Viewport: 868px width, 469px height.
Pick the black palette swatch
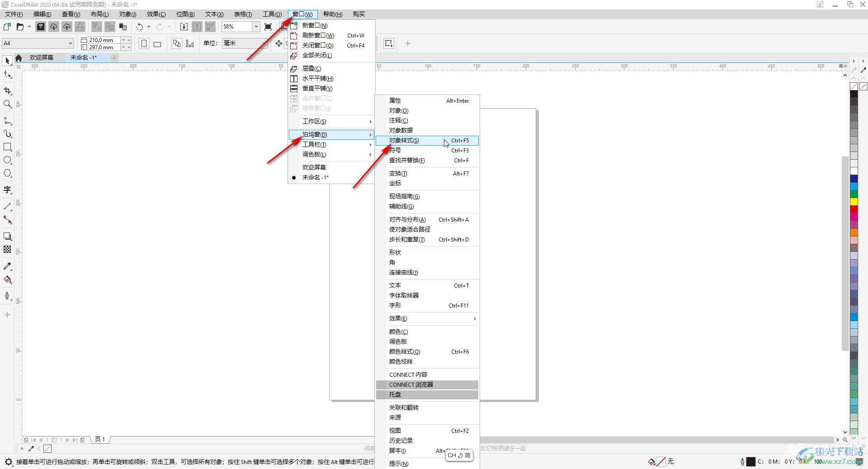[x=854, y=94]
